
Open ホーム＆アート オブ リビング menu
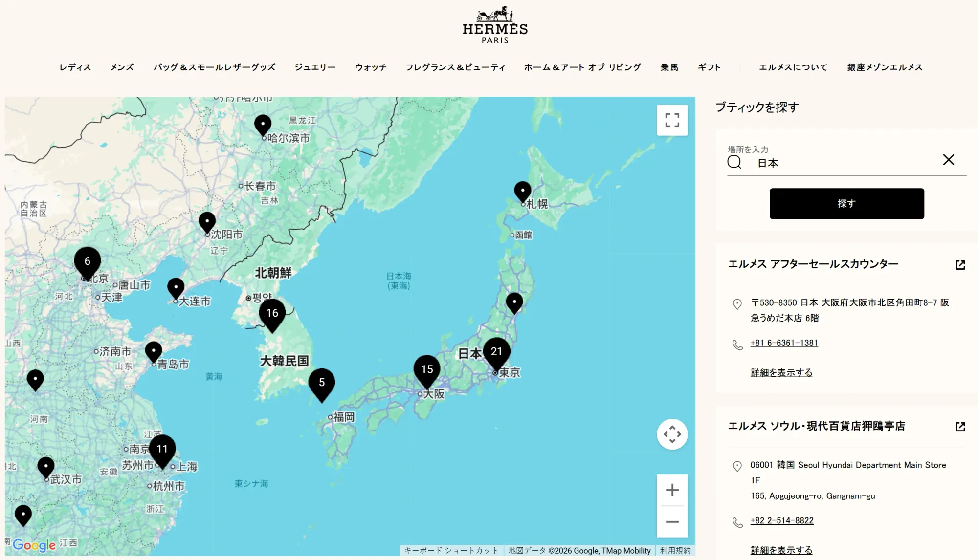tap(582, 67)
